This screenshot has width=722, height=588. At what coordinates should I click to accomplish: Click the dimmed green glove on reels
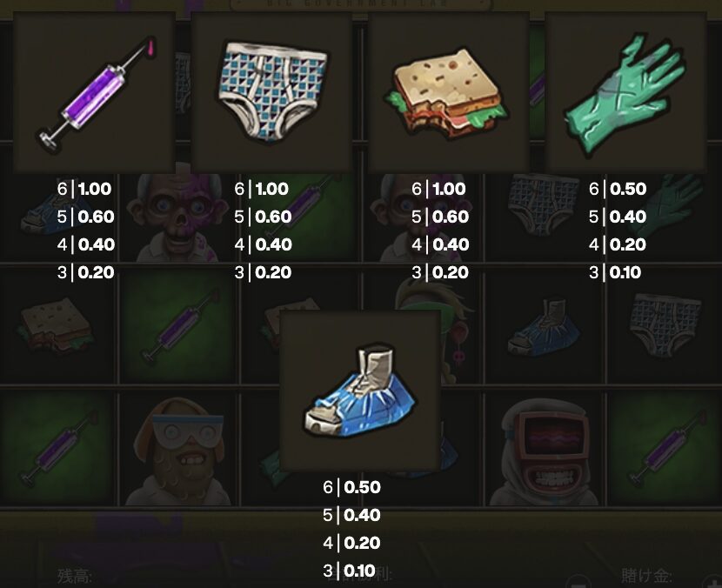click(x=673, y=203)
